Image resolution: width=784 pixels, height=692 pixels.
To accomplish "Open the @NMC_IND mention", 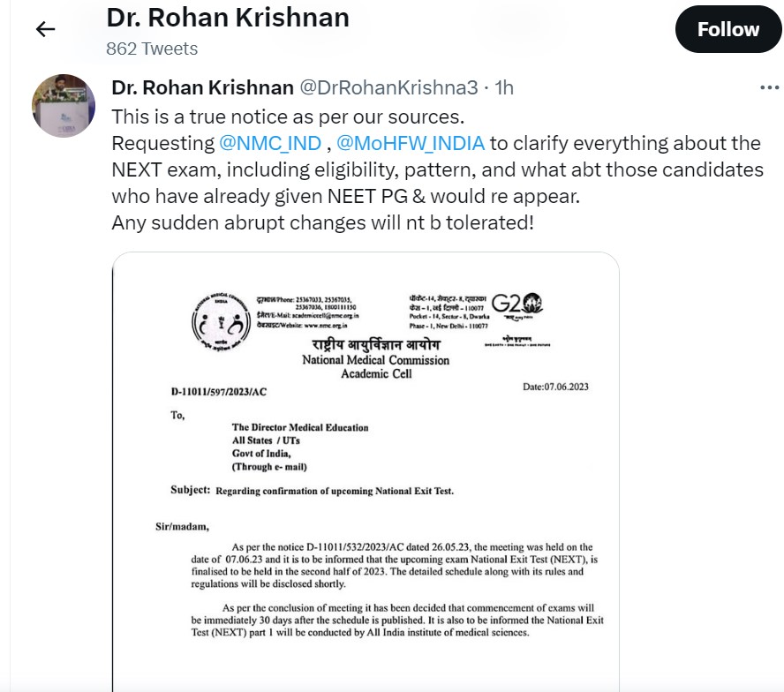I will 269,143.
